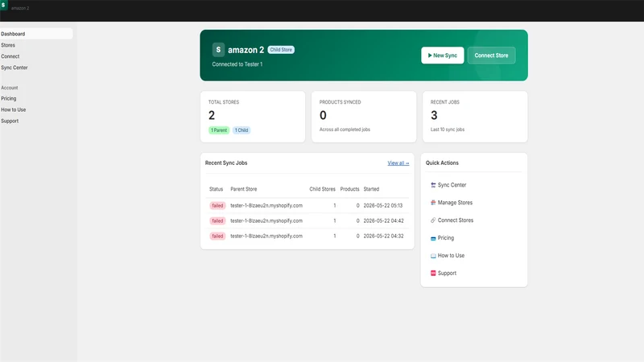Screen dimensions: 644x362
Task: Open Support in the sidebar
Action: (10, 121)
